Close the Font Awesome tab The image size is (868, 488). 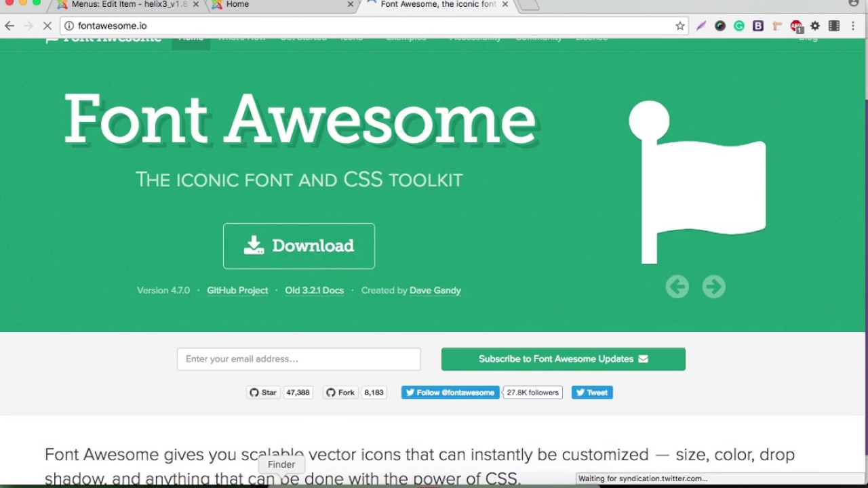click(505, 4)
